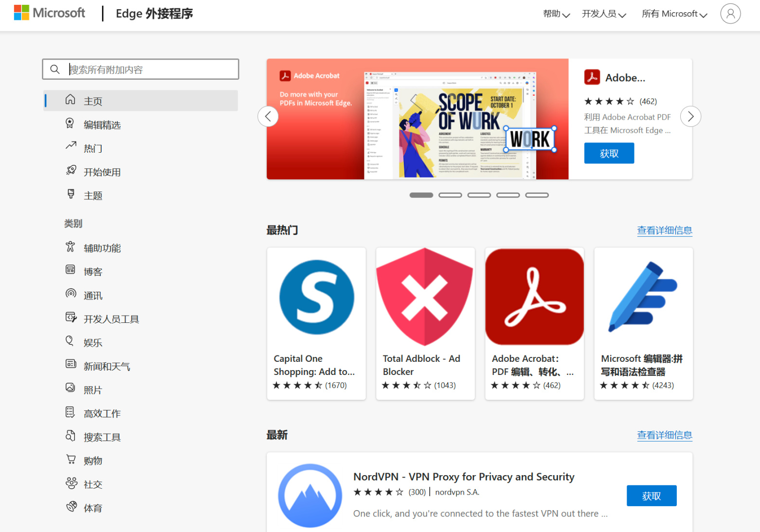760x532 pixels.
Task: Open the Microsoft 编辑器 pencil logo
Action: [x=643, y=297]
